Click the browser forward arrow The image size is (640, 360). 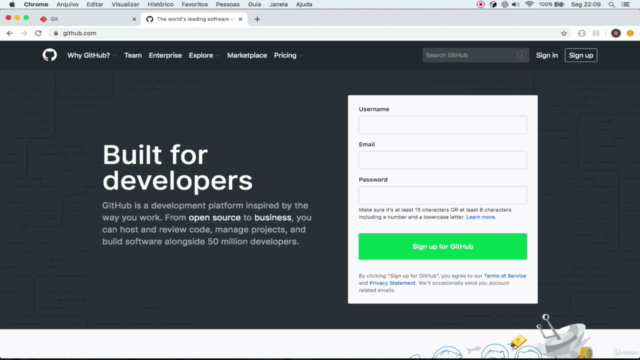click(24, 33)
